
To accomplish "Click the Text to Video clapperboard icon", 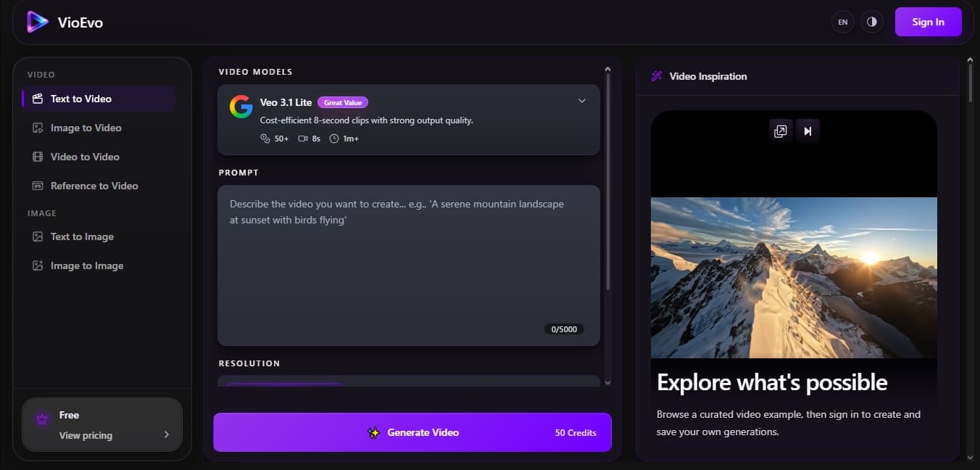I will click(38, 99).
